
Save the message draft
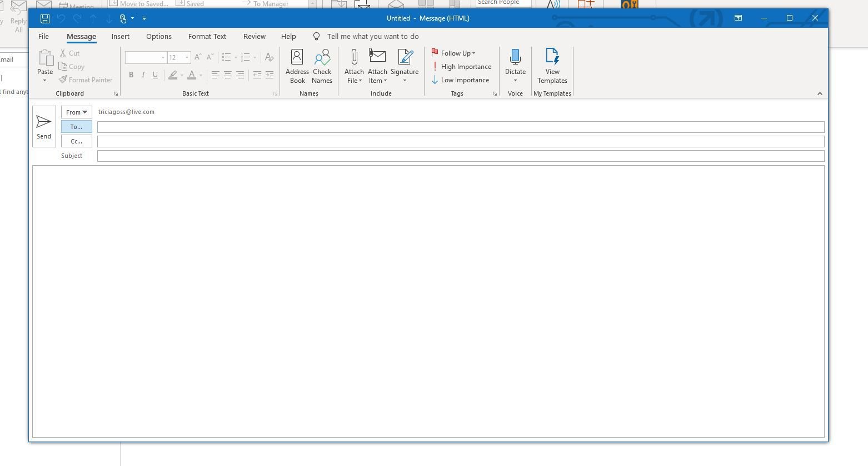pos(44,18)
